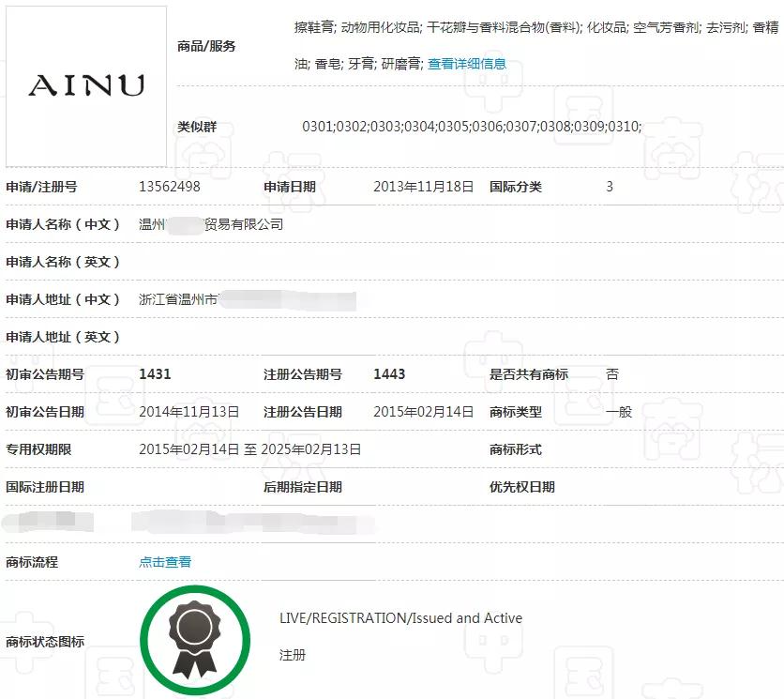
Task: Select application date 2013年11月18日
Action: [x=423, y=187]
